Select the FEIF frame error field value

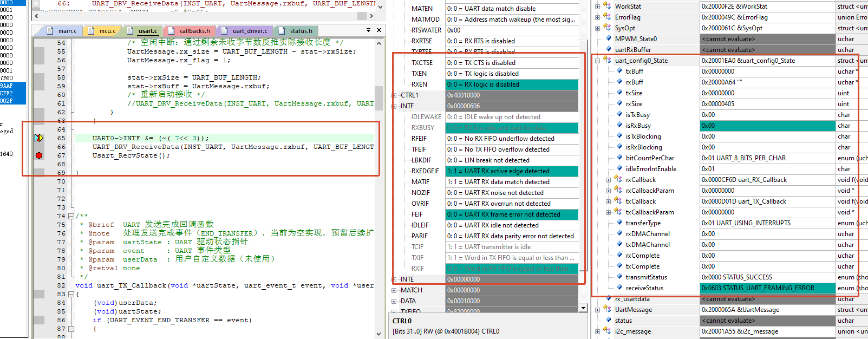click(x=512, y=214)
